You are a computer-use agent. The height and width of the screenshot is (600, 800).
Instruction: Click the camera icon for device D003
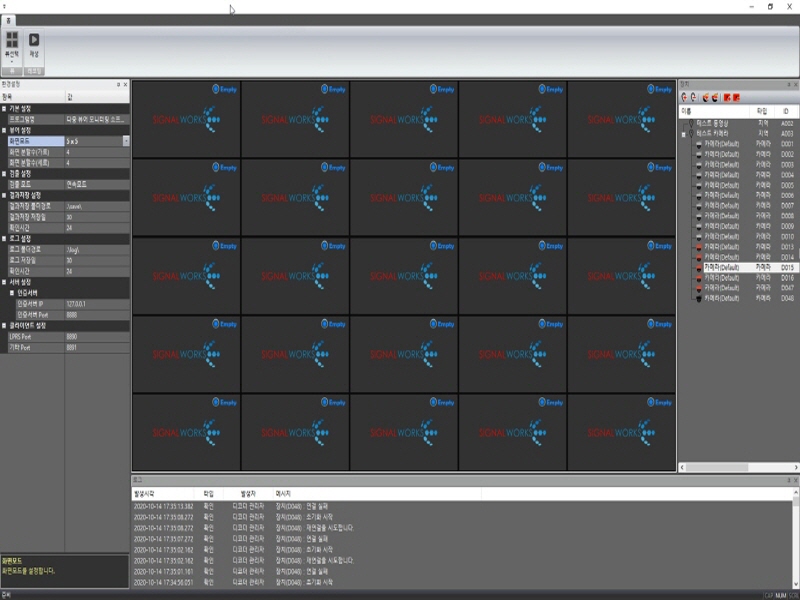pyautogui.click(x=699, y=165)
